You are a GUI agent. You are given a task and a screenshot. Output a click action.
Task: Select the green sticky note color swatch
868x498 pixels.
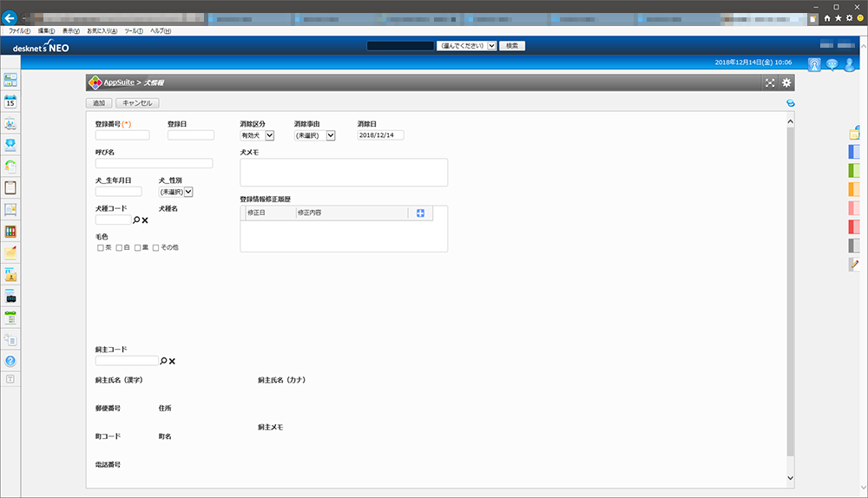pyautogui.click(x=854, y=170)
